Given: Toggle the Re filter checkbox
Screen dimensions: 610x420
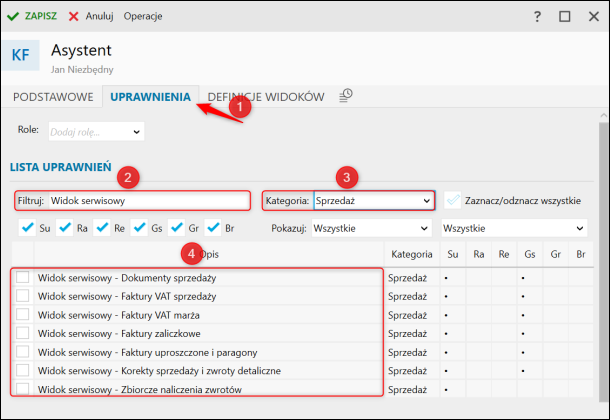Looking at the screenshot, I should coord(102,228).
